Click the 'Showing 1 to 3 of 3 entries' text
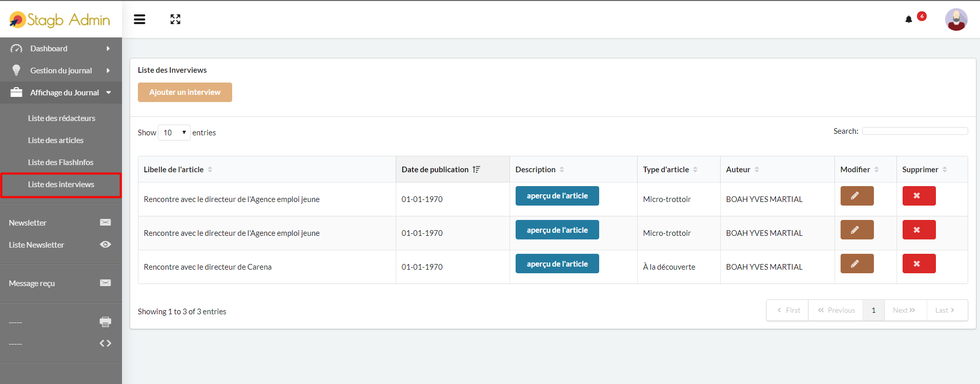The height and width of the screenshot is (384, 980). coord(182,311)
